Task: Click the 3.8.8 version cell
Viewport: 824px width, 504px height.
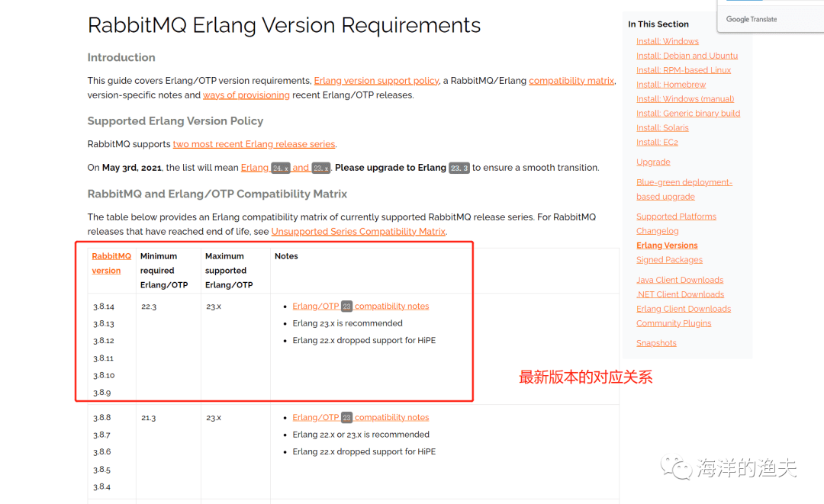Action: click(102, 418)
